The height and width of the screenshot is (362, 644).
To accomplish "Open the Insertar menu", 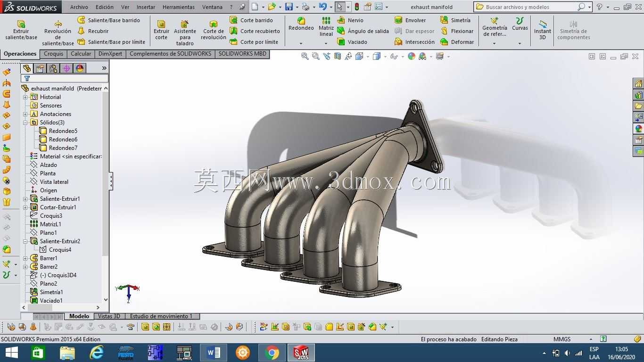I will 146,7.
